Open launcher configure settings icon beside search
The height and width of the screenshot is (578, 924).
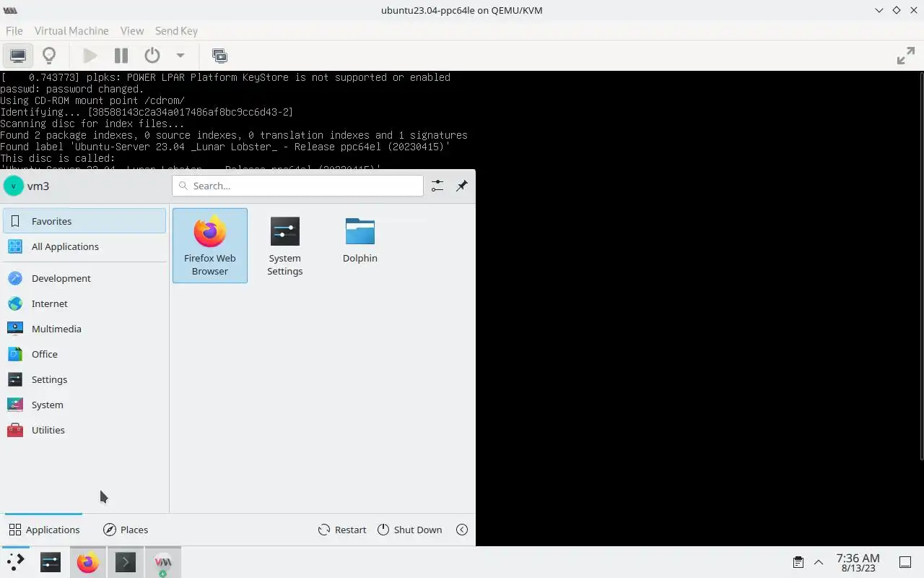(437, 186)
